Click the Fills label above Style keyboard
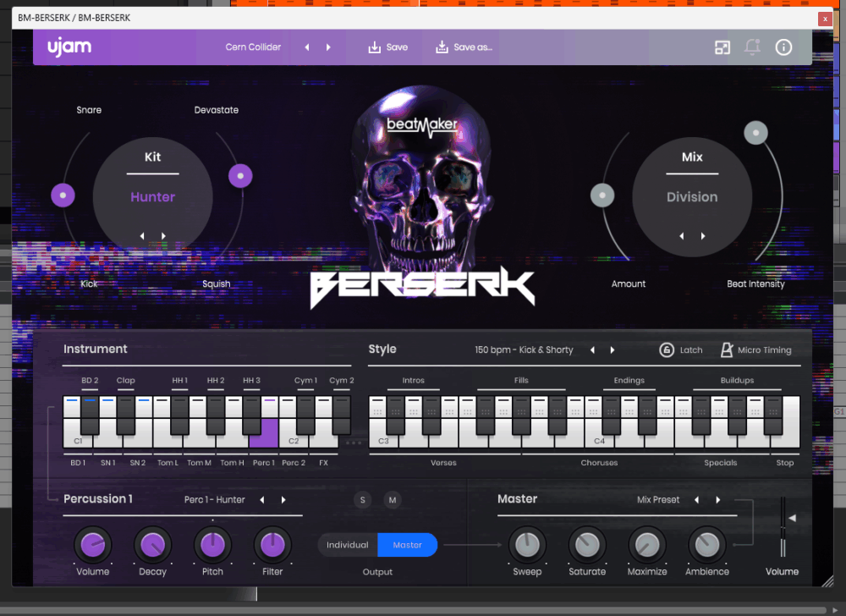Viewport: 846px width, 616px height. pyautogui.click(x=521, y=380)
